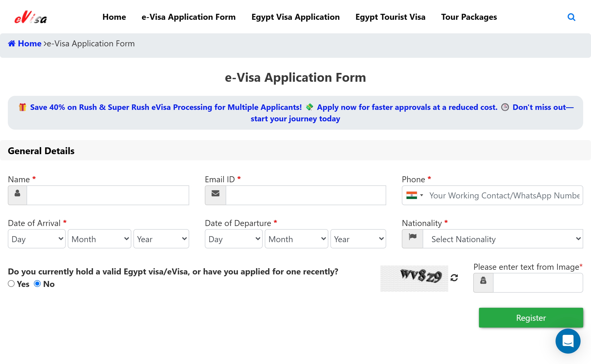Select Yes for holding valid Egypt visa
The width and height of the screenshot is (591, 364).
click(x=11, y=284)
